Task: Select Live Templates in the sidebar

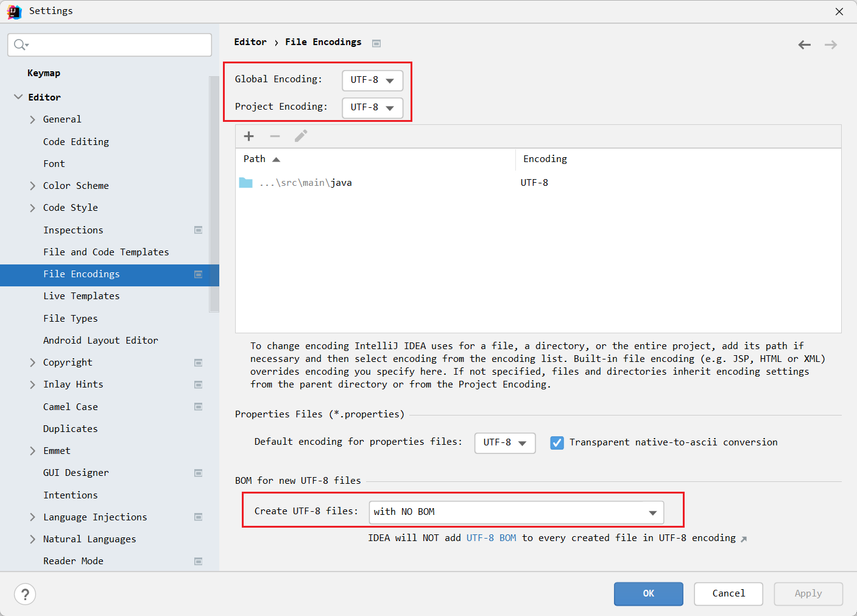Action: [x=81, y=296]
